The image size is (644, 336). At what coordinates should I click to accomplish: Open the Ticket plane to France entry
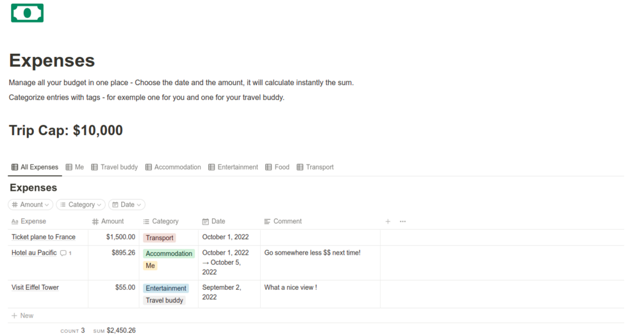point(44,237)
